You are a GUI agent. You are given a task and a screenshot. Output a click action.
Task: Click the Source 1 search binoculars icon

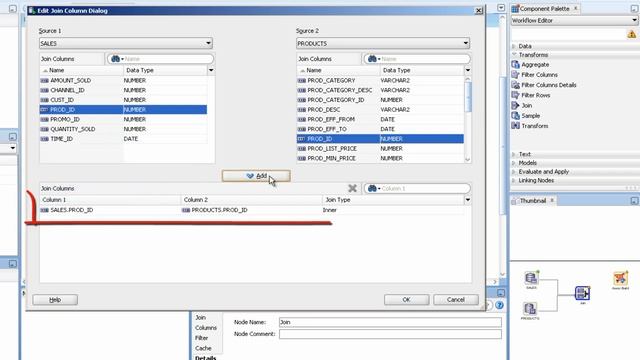pyautogui.click(x=116, y=59)
